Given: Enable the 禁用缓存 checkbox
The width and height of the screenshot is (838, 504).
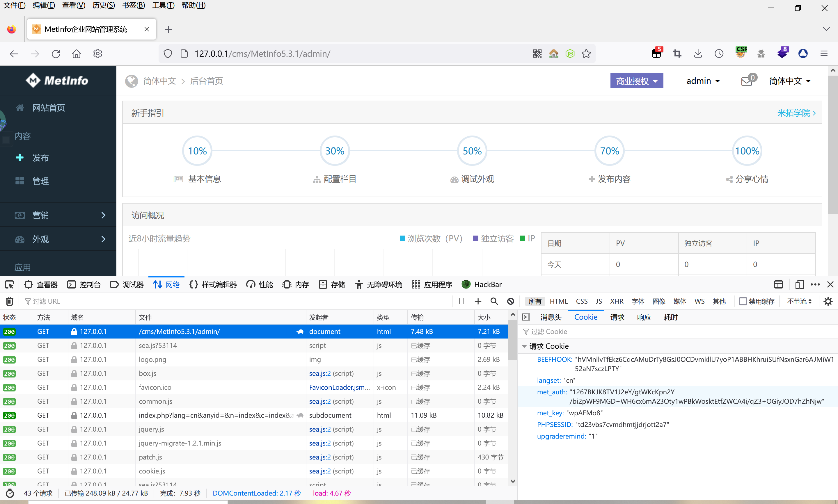Looking at the screenshot, I should click(x=743, y=301).
